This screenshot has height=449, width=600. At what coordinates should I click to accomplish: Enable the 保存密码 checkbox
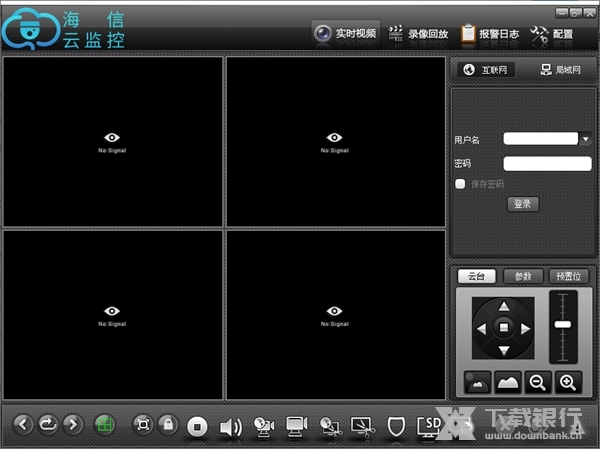pyautogui.click(x=460, y=184)
